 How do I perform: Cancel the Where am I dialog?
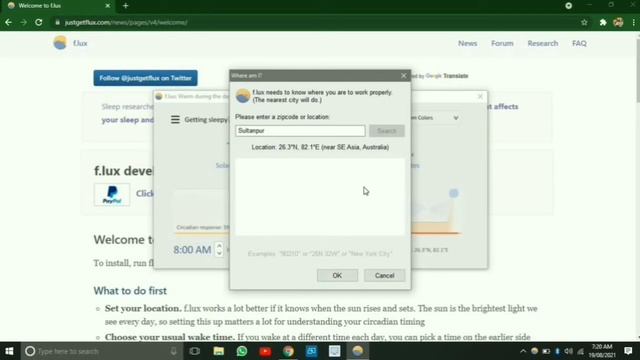(x=384, y=276)
